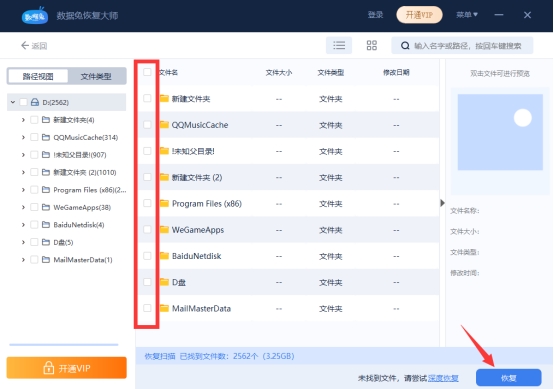The image size is (554, 389).
Task: Sort by 文件名 column header
Action: 168,72
